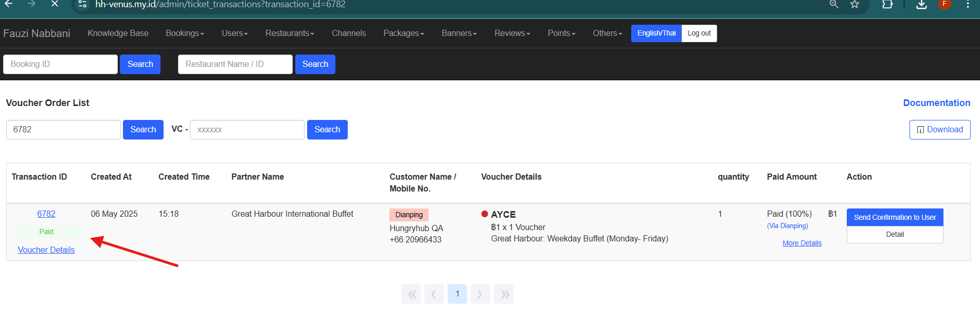Open the Voucher Details link
The width and height of the screenshot is (980, 314).
tap(46, 250)
